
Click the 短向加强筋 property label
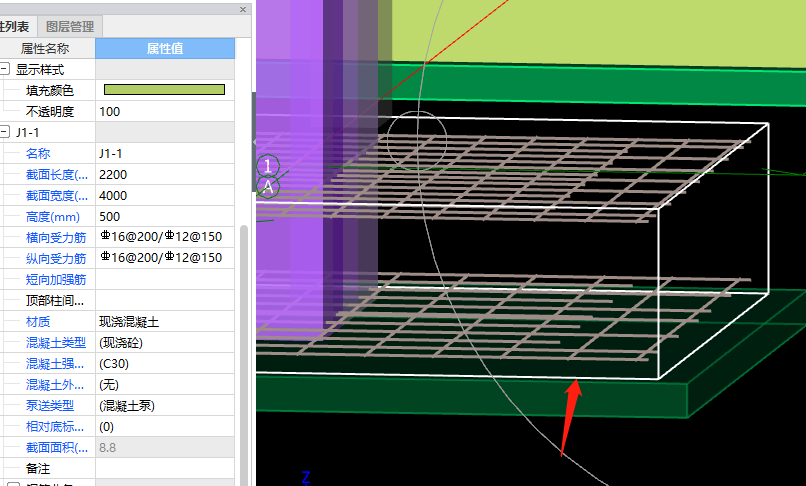(56, 280)
